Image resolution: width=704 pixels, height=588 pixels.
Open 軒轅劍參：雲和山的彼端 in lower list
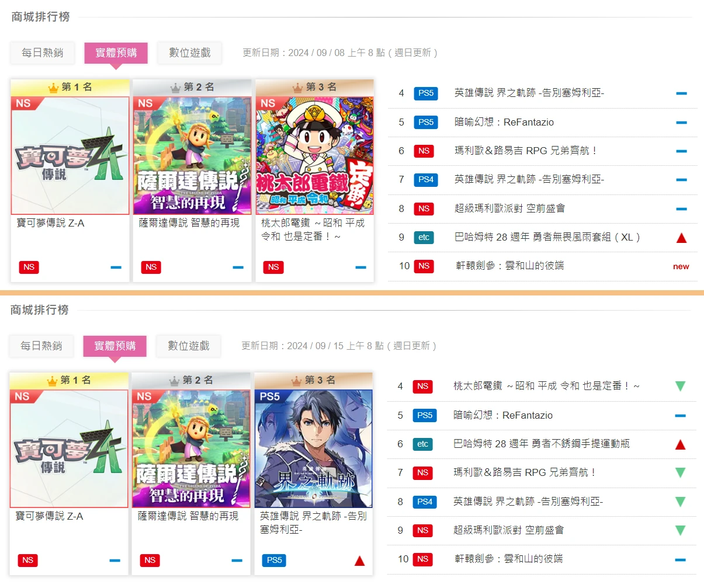pyautogui.click(x=508, y=559)
